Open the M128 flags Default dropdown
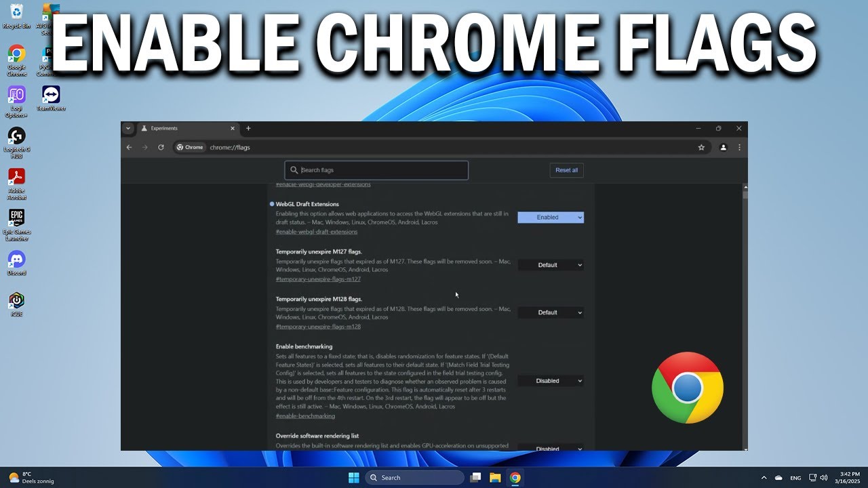Screen dimensions: 868x488 [551, 312]
